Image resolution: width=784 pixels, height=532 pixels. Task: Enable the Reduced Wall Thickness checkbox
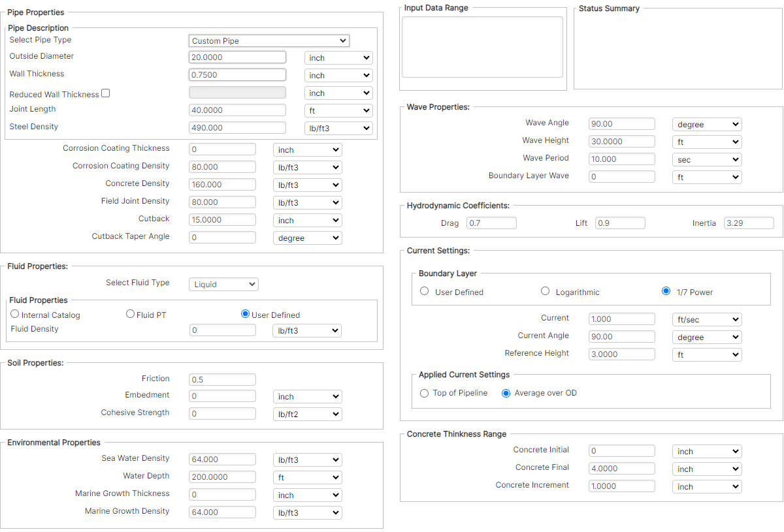pos(105,93)
